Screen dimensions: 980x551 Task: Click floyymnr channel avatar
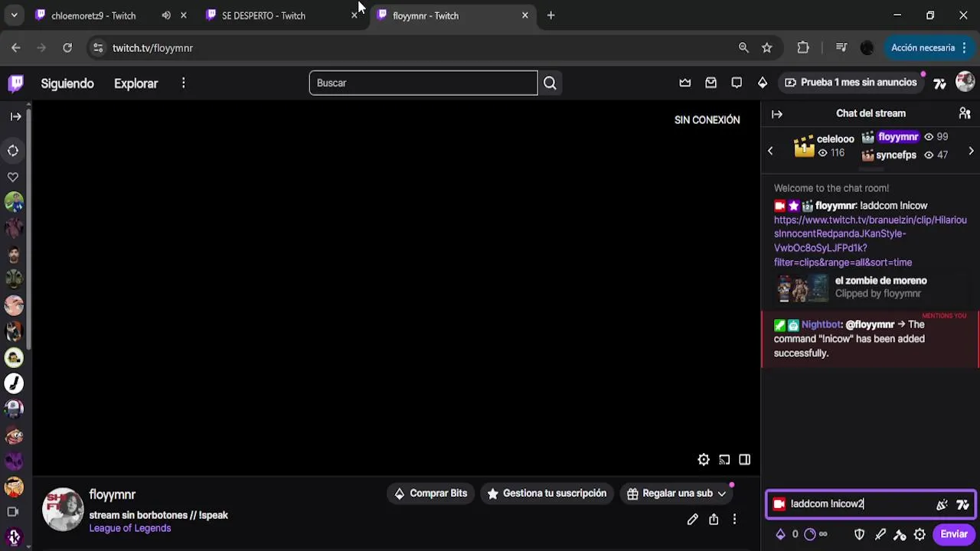point(63,509)
